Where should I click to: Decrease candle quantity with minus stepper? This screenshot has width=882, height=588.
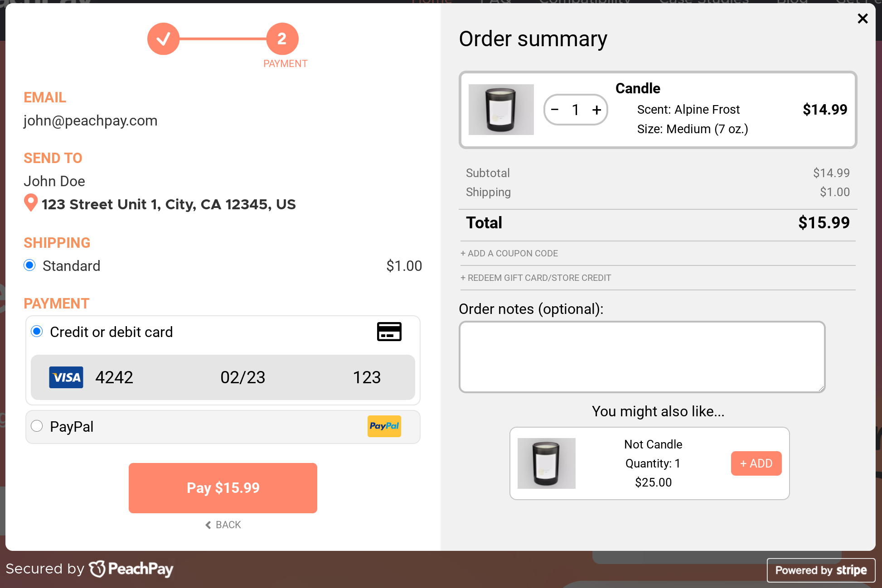[x=554, y=109]
